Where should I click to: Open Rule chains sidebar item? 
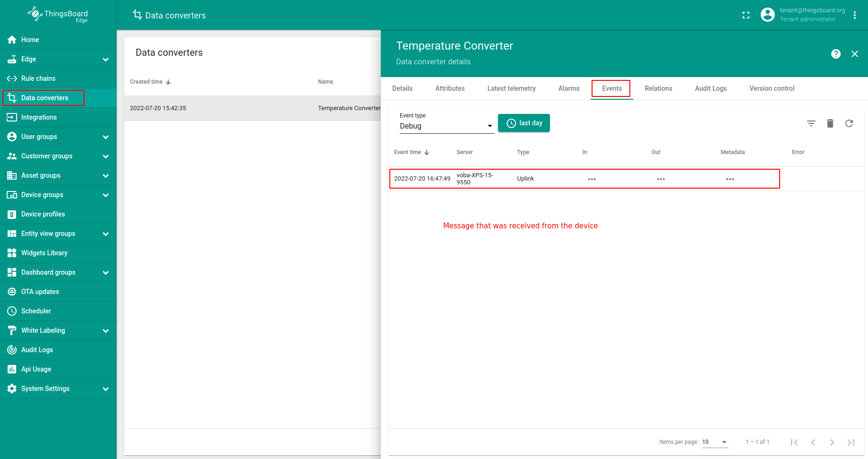coord(58,78)
